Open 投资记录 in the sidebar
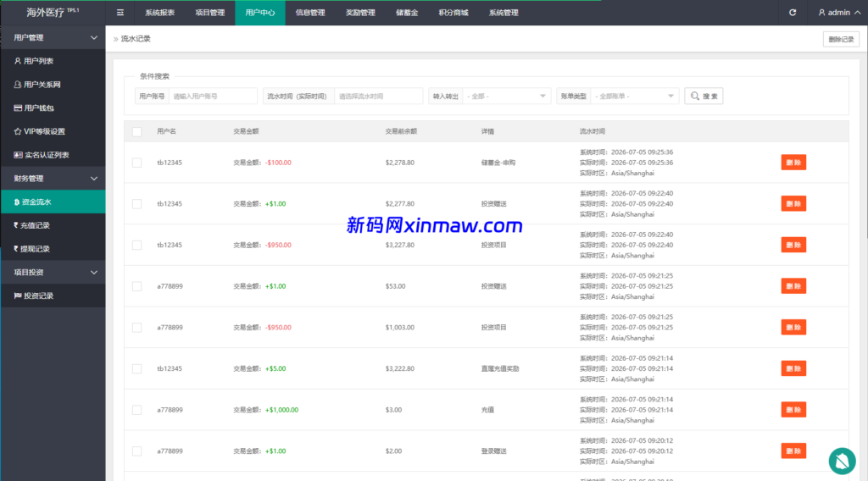Screen dimensions: 868x481 coord(53,296)
